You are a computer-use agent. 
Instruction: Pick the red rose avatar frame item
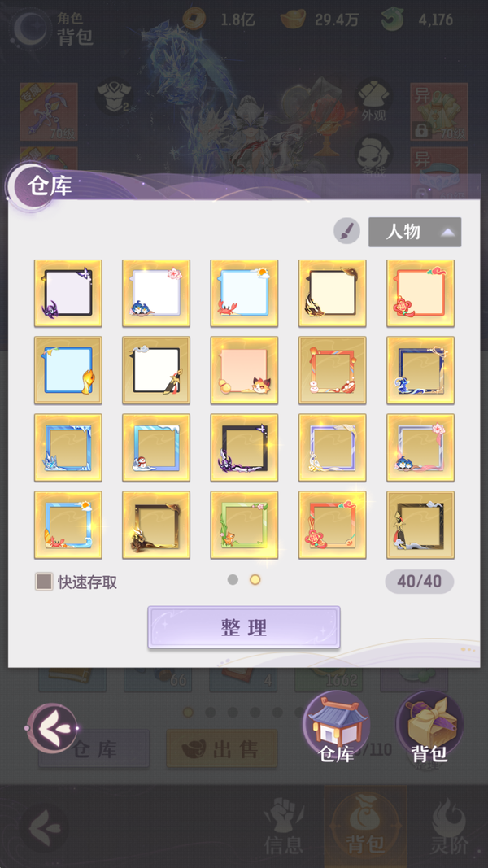(333, 525)
